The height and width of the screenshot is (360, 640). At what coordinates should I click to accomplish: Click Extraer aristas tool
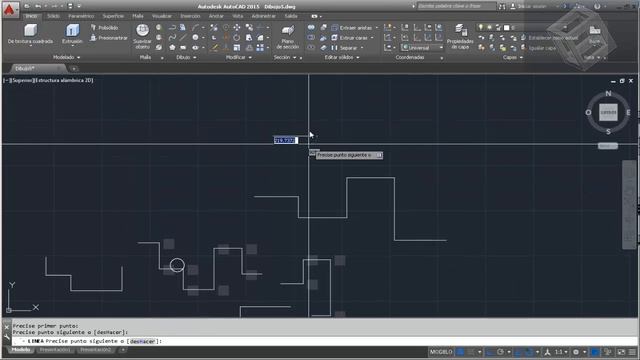[x=352, y=28]
